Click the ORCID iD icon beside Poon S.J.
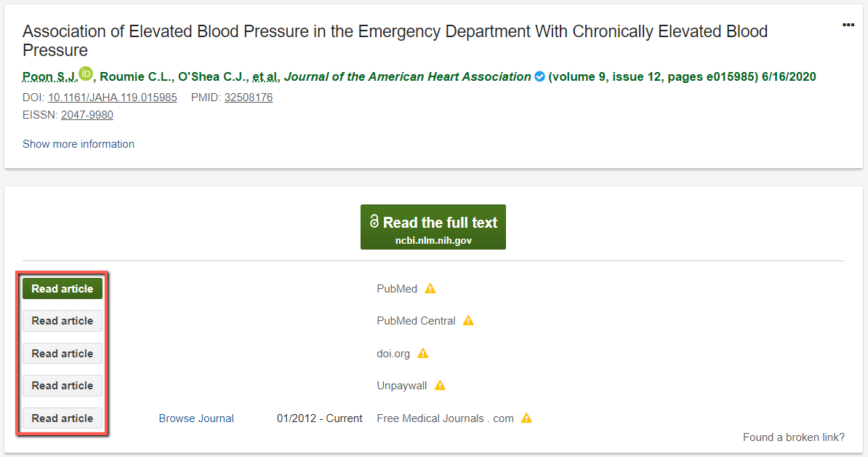The width and height of the screenshot is (868, 457). click(x=86, y=73)
